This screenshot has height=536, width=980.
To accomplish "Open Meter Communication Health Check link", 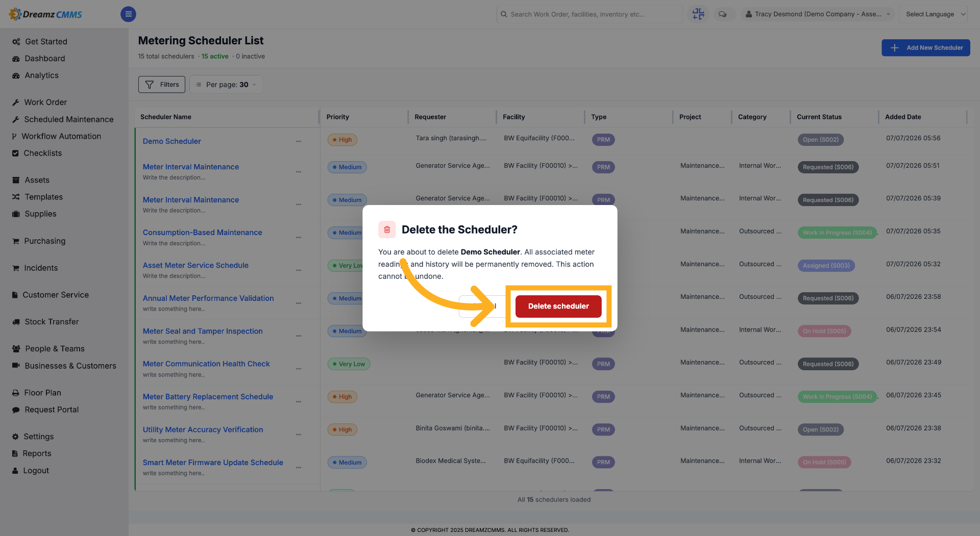I will [206, 364].
